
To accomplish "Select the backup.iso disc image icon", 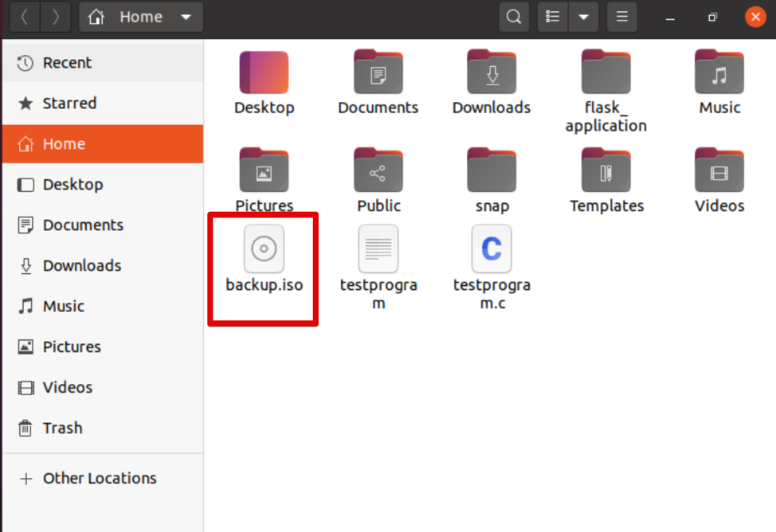I will [264, 248].
